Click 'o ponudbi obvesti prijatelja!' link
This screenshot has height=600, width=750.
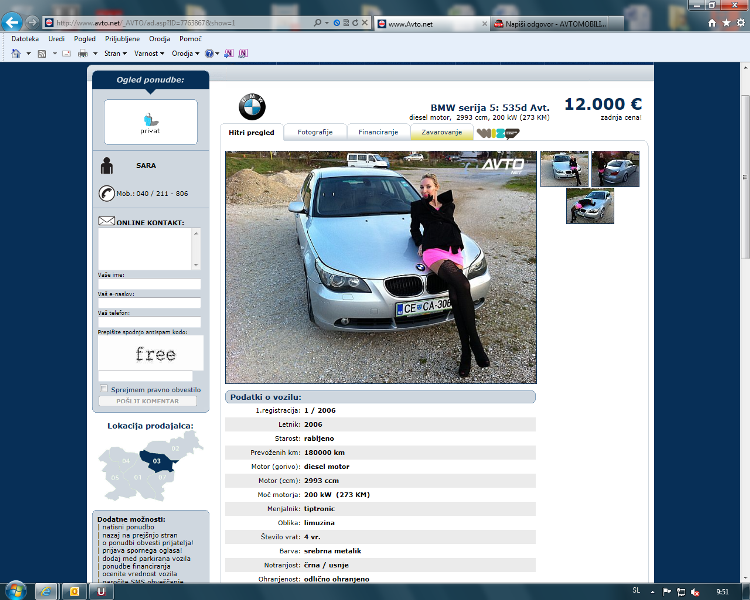pos(148,543)
